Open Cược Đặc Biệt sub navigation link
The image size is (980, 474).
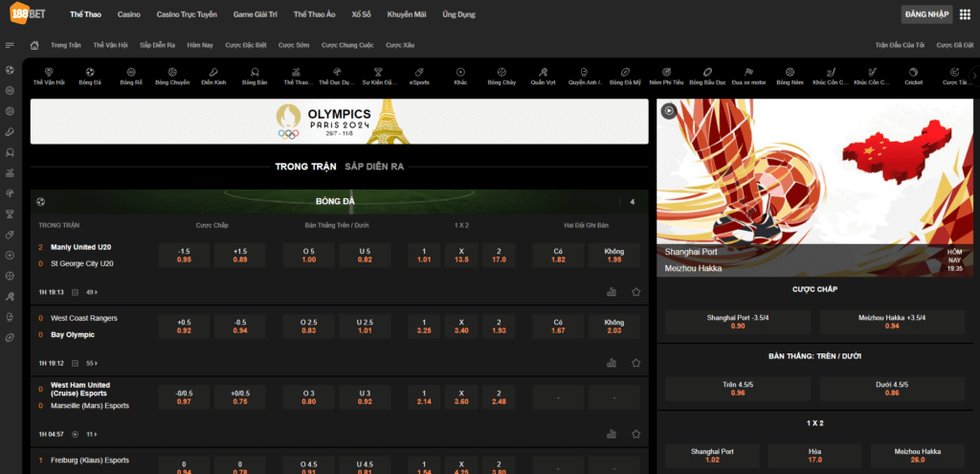pyautogui.click(x=246, y=45)
